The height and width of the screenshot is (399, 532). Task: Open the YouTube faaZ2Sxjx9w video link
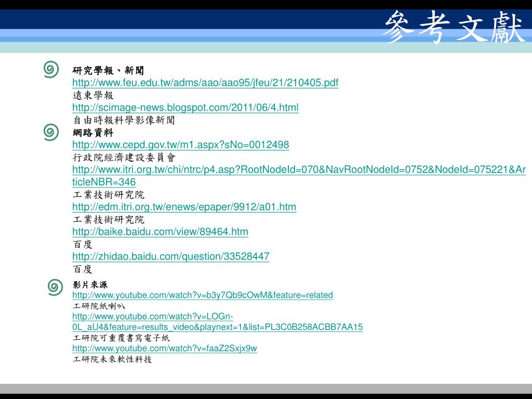[165, 349]
